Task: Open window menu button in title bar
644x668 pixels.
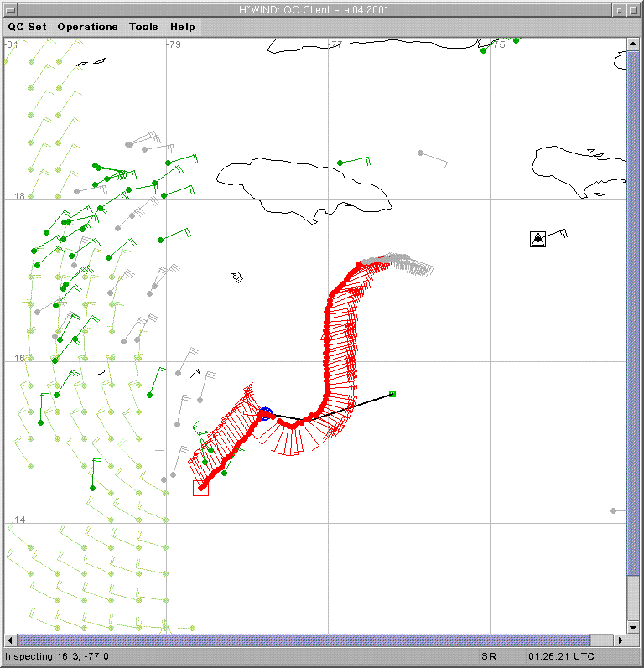Action: [10, 10]
